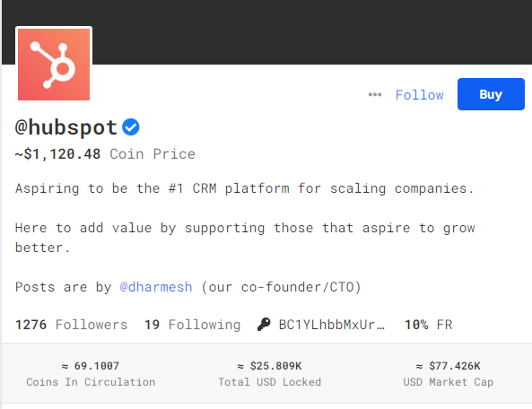View the 1276 Followers list
532x409 pixels.
(71, 325)
